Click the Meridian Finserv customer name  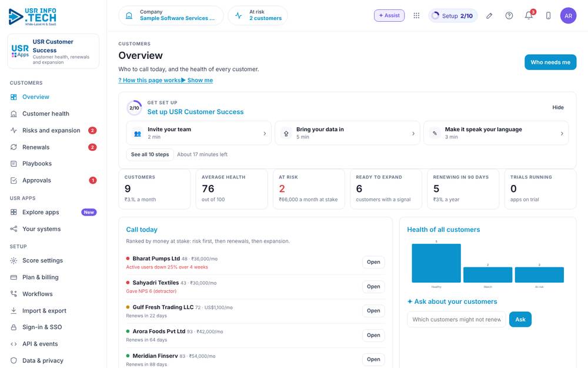(155, 356)
